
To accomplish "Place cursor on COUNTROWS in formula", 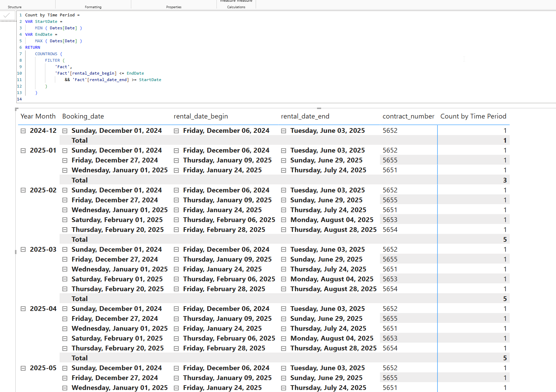I will point(46,54).
